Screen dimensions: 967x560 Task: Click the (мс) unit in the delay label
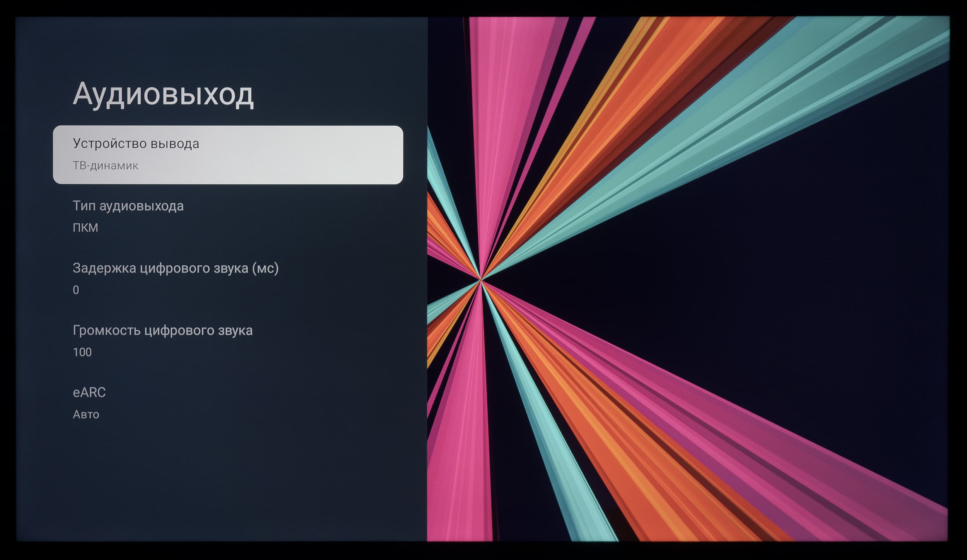[x=265, y=268]
